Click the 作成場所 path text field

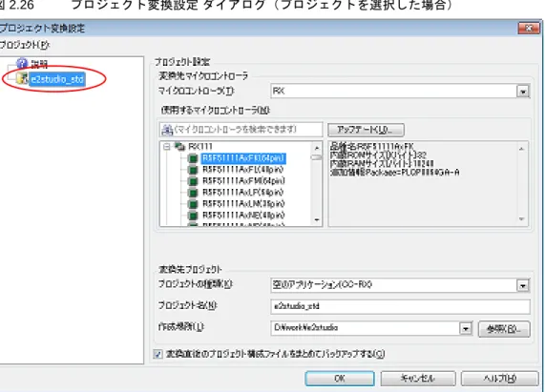pyautogui.click(x=365, y=328)
